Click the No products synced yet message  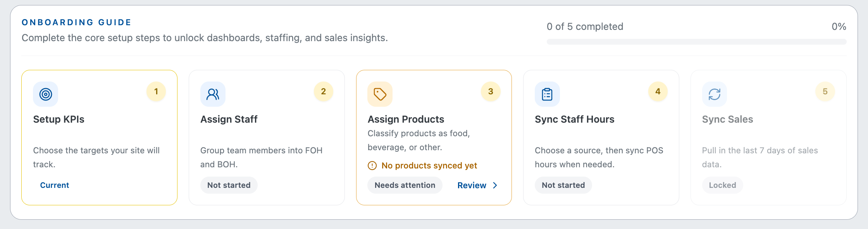[x=429, y=166]
